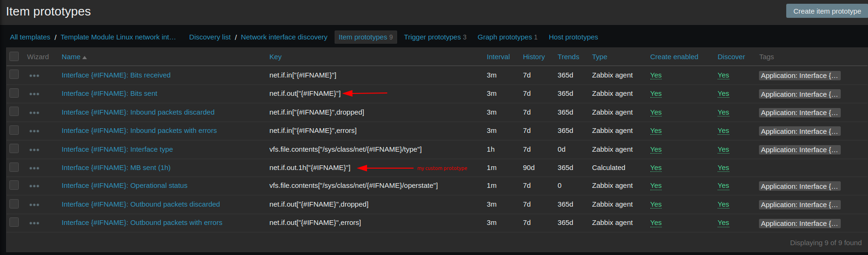Open Outbound packets with errors item prototype
868x255 pixels.
142,223
